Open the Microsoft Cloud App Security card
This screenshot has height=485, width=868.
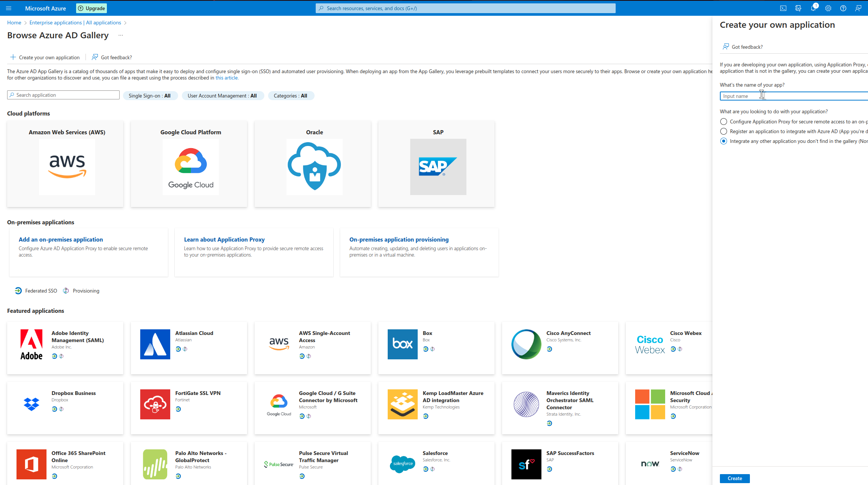[669, 408]
